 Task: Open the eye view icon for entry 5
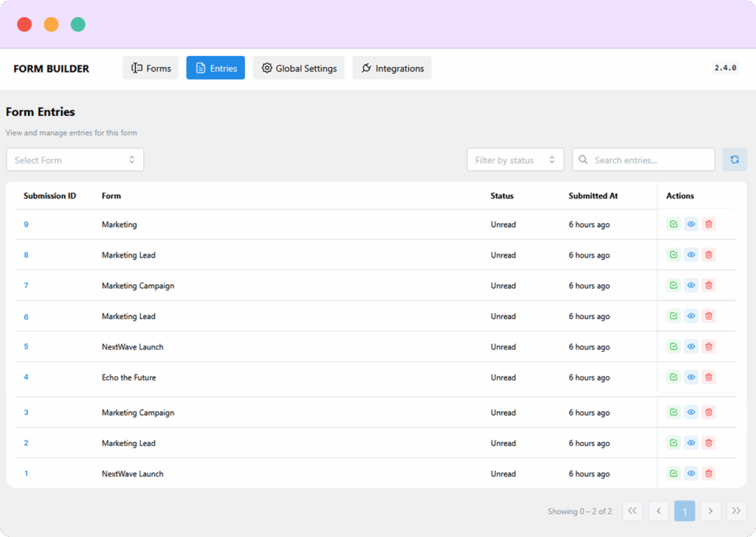pos(690,346)
